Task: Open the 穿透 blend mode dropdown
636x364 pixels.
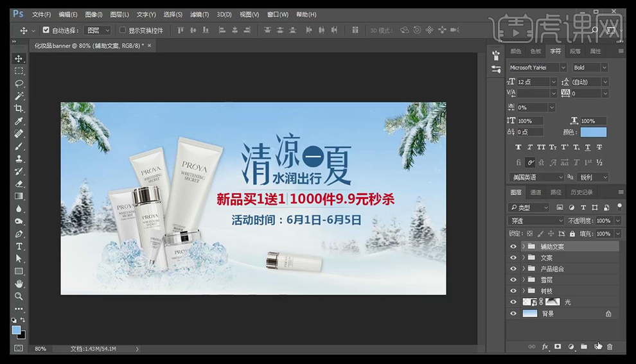Action: click(536, 221)
